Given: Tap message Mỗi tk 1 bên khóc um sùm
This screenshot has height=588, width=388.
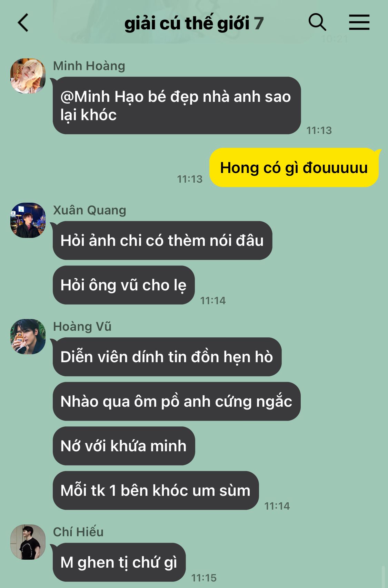Looking at the screenshot, I should [x=156, y=490].
